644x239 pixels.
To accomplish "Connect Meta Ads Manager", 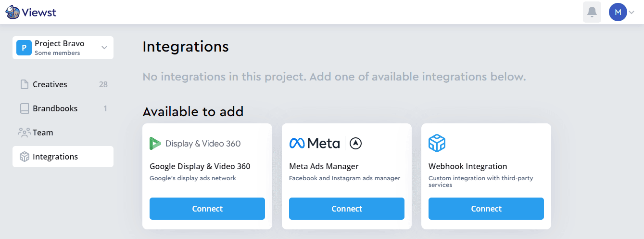I will 347,209.
